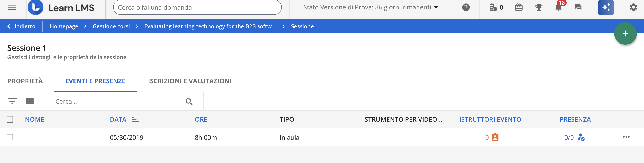The image size is (644, 163).
Task: Open the rewards gift icon
Action: pos(519,7)
